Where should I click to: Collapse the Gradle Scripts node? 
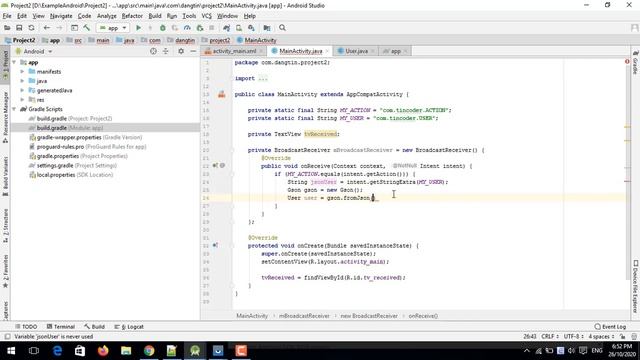(14, 109)
